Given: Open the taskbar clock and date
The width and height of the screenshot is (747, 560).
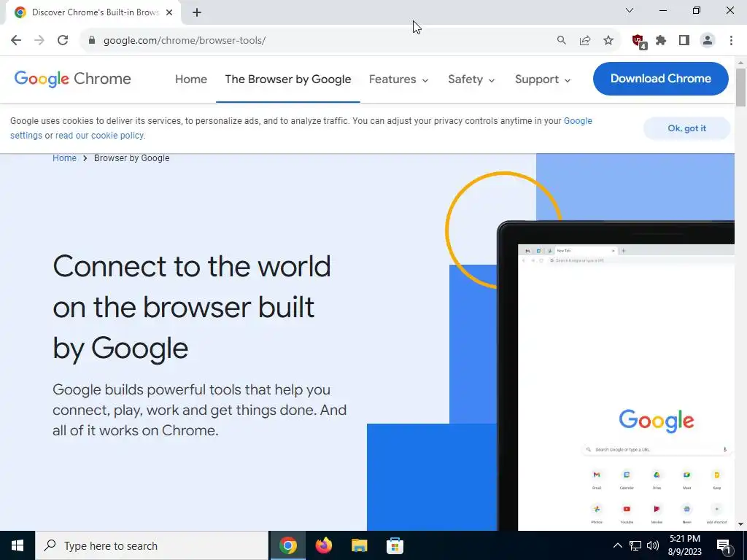Looking at the screenshot, I should coord(685,545).
